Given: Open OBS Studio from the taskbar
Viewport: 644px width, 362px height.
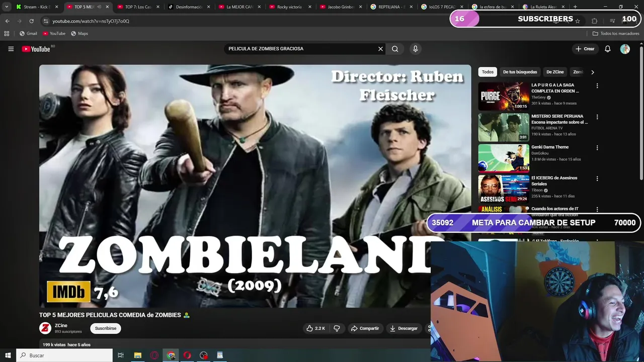Looking at the screenshot, I should coord(204,355).
